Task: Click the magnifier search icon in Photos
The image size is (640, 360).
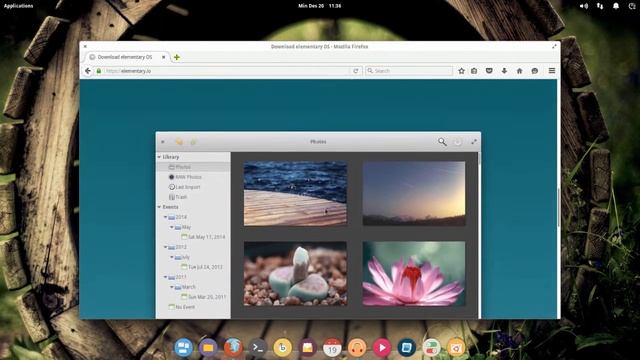Action: [x=442, y=142]
